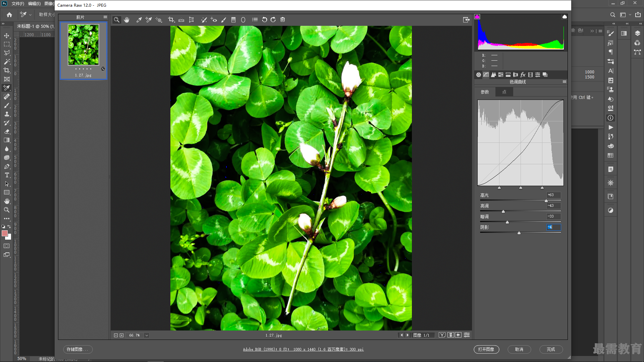Switch to the 参数 parametric curve tab

pyautogui.click(x=485, y=92)
